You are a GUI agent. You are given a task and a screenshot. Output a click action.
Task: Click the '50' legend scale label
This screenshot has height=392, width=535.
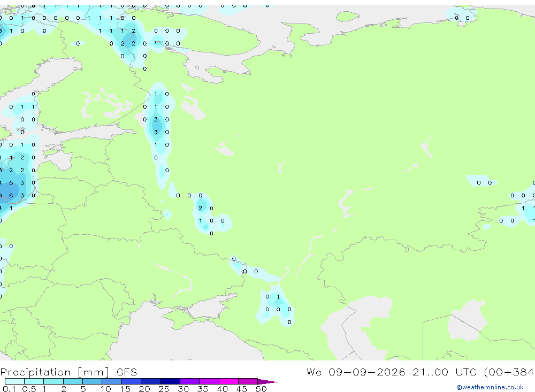261,389
